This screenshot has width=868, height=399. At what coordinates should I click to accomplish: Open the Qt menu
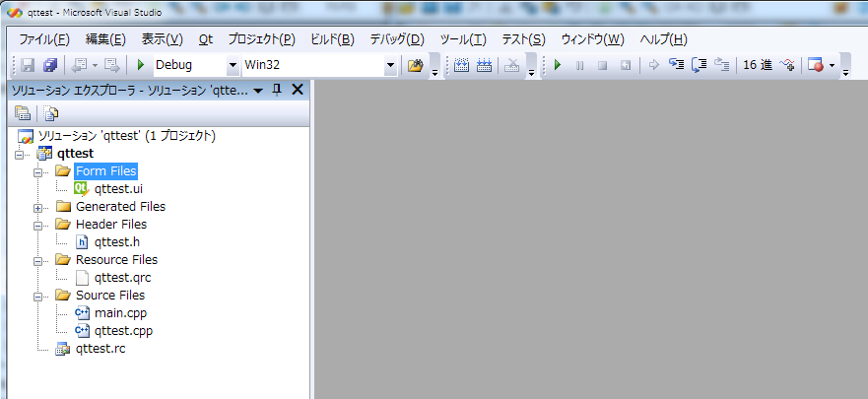coord(206,39)
